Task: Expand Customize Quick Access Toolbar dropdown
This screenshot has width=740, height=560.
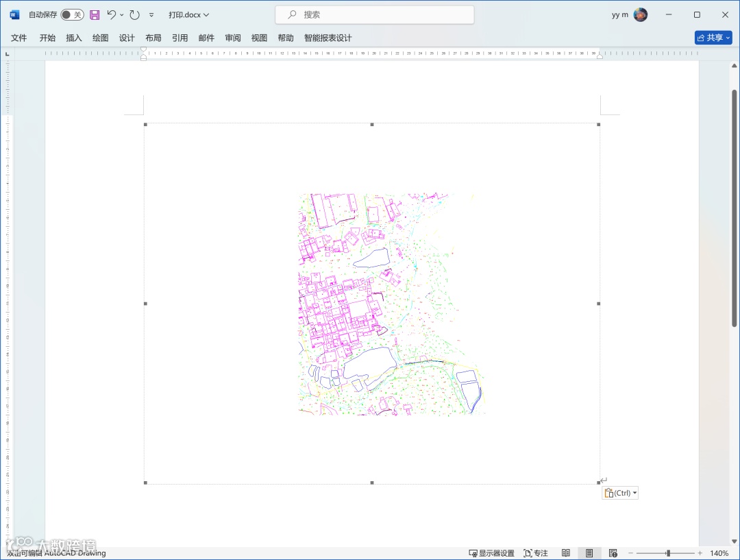Action: pos(151,14)
